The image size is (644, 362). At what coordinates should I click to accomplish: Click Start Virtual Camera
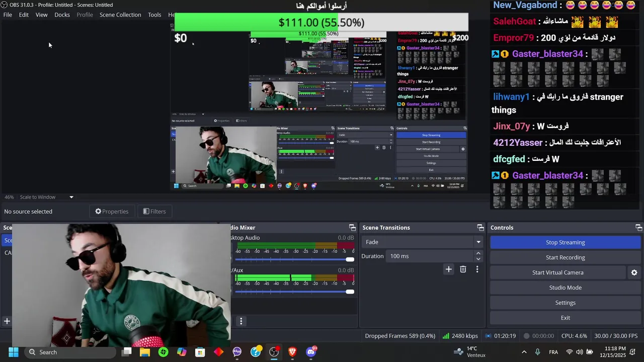[558, 273]
